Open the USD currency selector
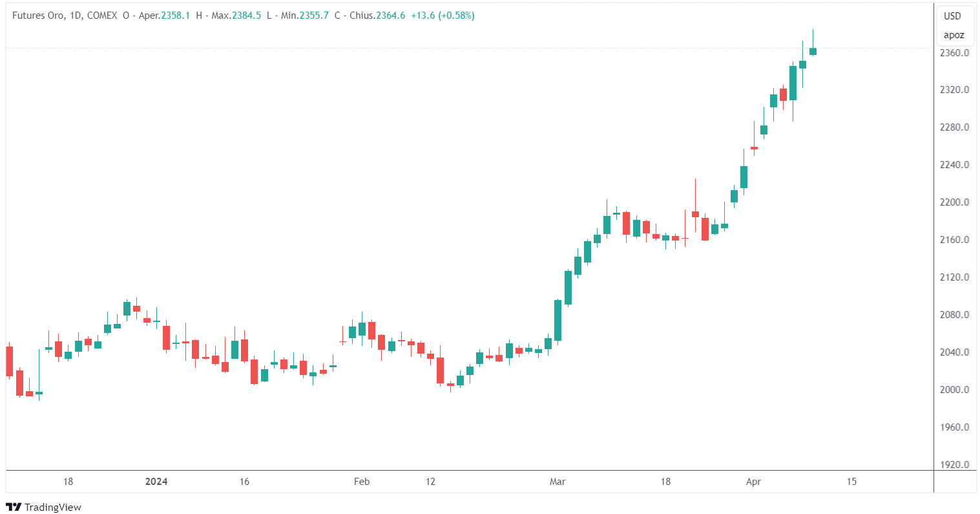Image resolution: width=980 pixels, height=514 pixels. (952, 16)
